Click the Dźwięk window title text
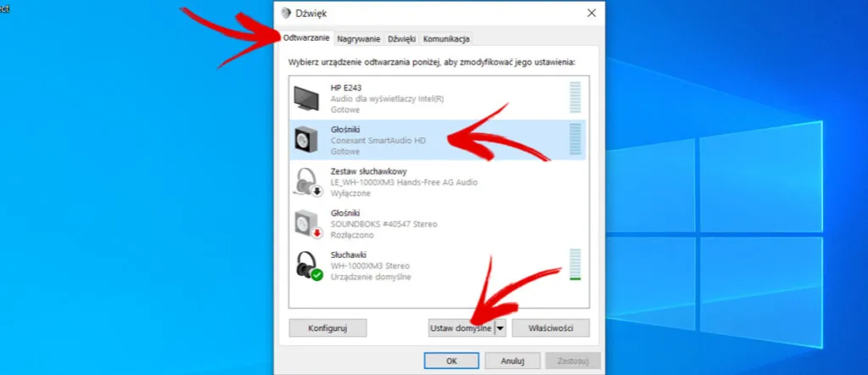868x375 pixels. click(x=311, y=14)
